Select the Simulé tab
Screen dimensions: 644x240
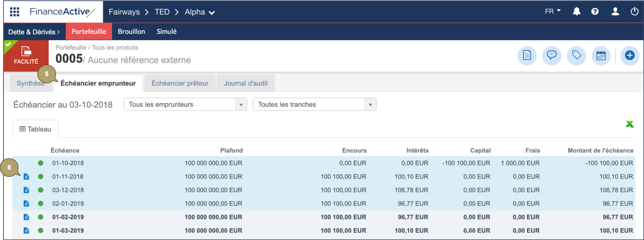point(167,31)
